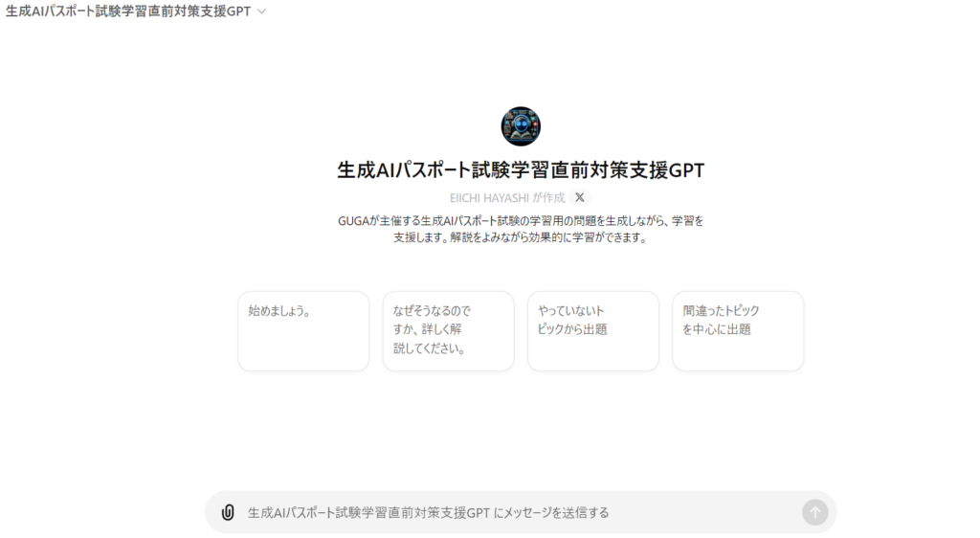Focus the message input field
This screenshot has width=980, height=538.
(517, 512)
